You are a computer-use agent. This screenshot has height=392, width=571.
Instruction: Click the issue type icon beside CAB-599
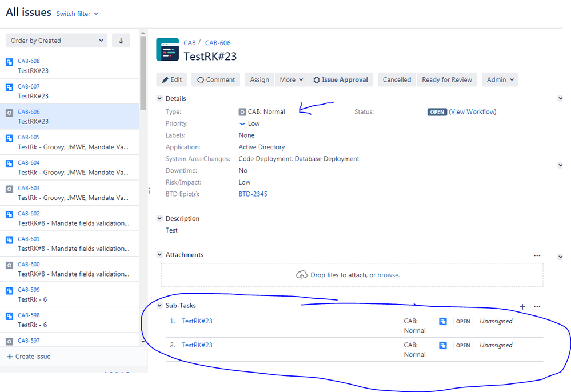pos(10,291)
